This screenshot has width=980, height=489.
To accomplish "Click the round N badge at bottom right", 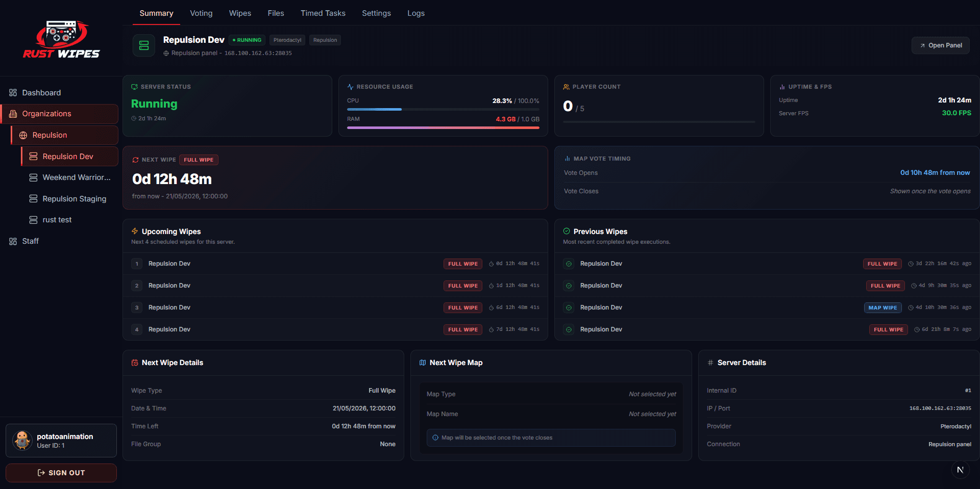I will (x=960, y=470).
